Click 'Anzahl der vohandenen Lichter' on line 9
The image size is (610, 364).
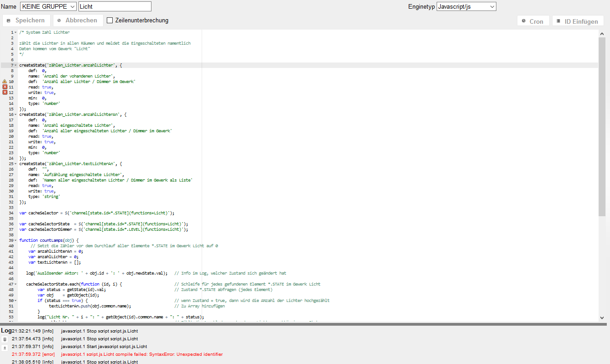(78, 76)
